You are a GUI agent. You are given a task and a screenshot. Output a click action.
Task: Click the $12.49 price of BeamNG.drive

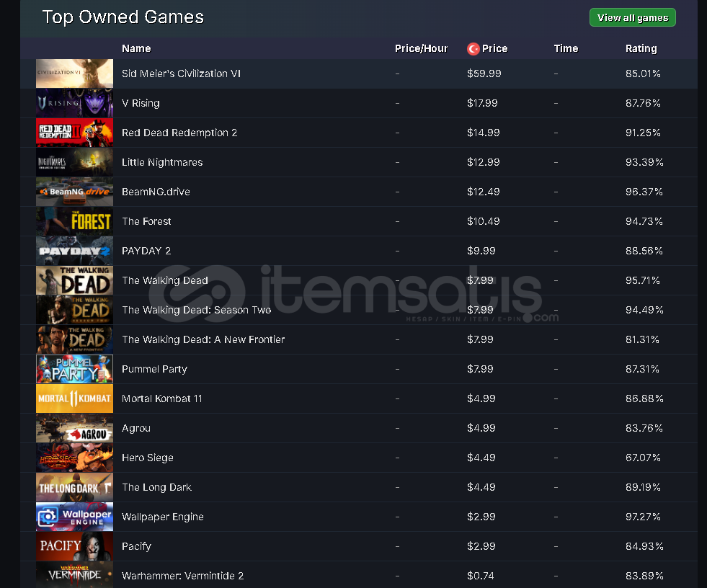pos(484,192)
